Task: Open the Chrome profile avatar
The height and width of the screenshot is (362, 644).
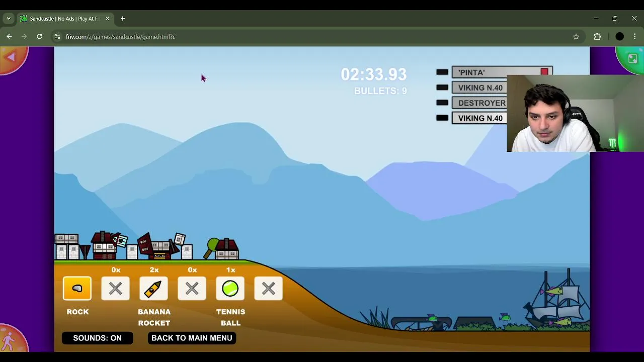Action: tap(619, 37)
